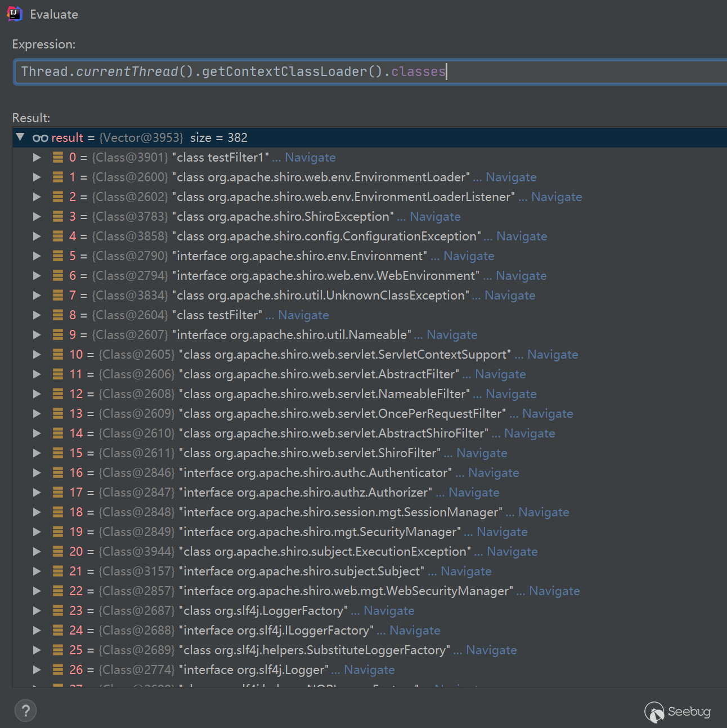The image size is (727, 728).
Task: Click the glasses watch icon beside result
Action: click(x=40, y=138)
